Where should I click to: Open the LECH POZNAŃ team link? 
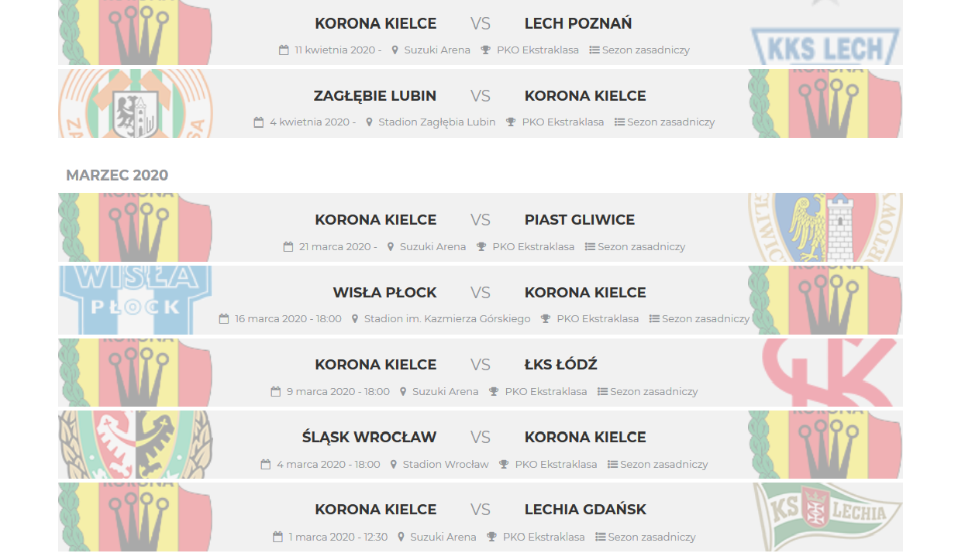coord(578,23)
